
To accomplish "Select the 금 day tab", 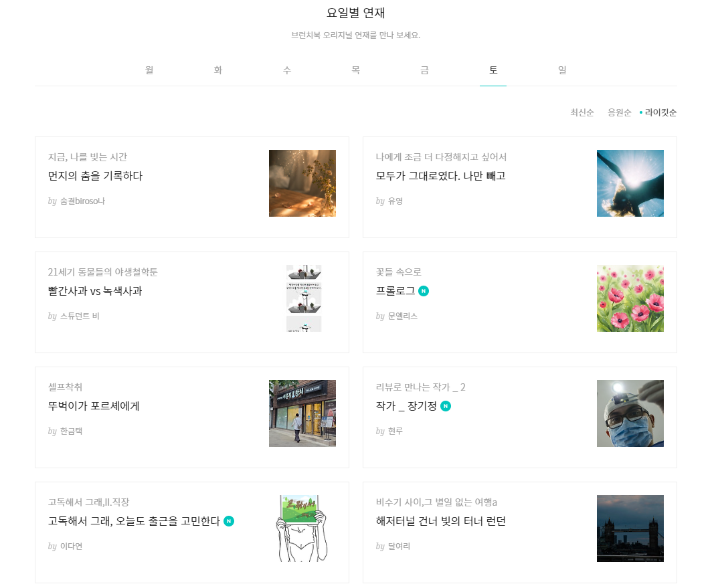I will point(424,70).
